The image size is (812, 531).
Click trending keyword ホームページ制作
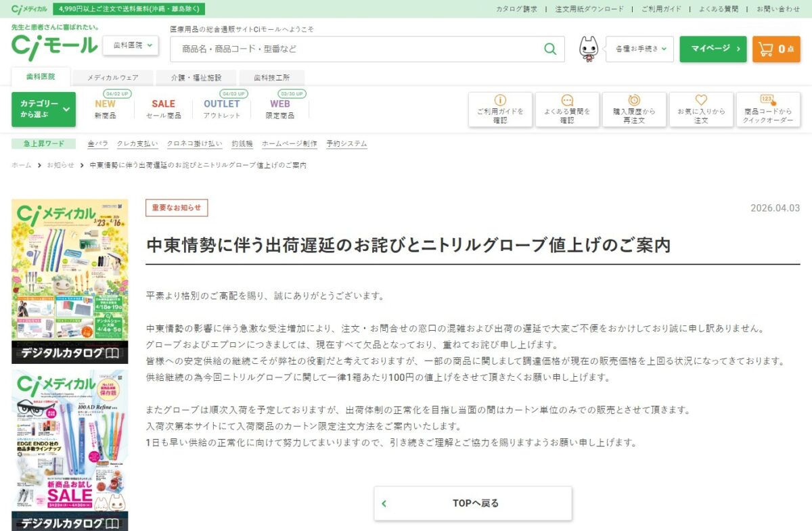(290, 143)
